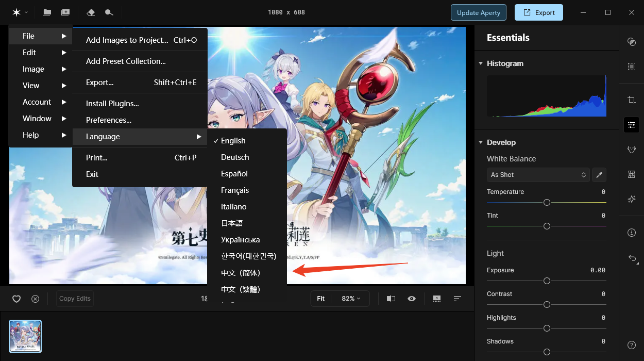Click the white balance eyedropper icon
644x361 pixels.
pyautogui.click(x=599, y=175)
